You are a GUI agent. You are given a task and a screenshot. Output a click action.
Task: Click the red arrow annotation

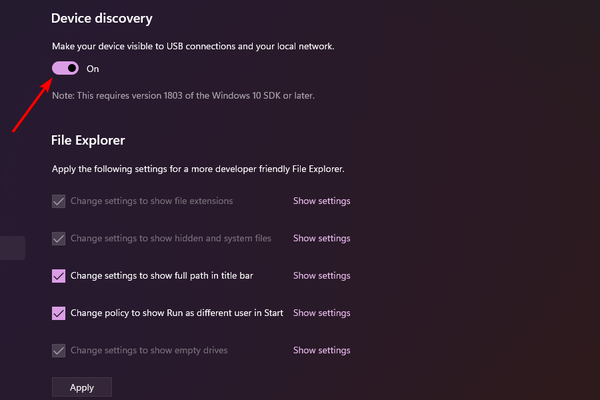(x=30, y=107)
